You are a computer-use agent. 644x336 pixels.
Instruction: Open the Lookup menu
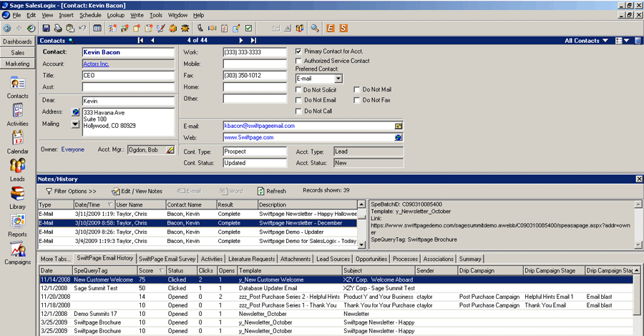click(x=116, y=15)
